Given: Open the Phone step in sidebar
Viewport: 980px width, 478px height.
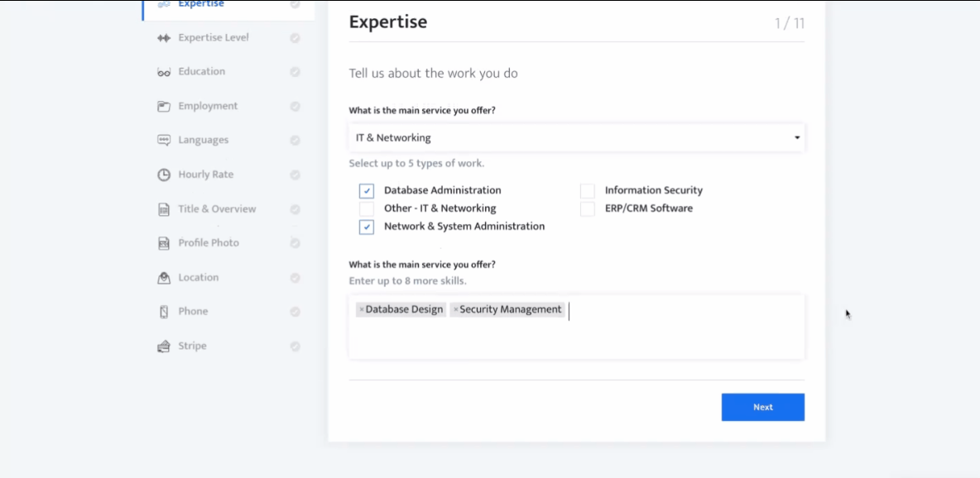Looking at the screenshot, I should point(193,312).
